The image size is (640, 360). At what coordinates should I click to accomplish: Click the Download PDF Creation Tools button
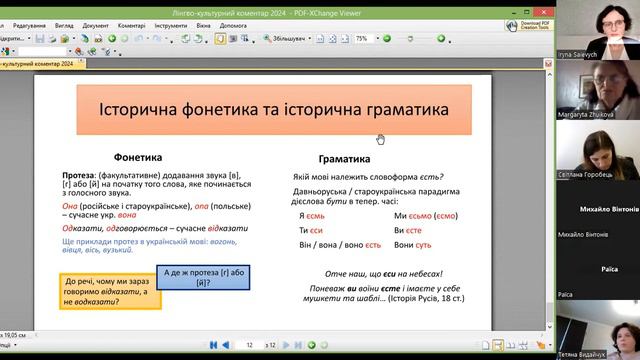coord(529,26)
